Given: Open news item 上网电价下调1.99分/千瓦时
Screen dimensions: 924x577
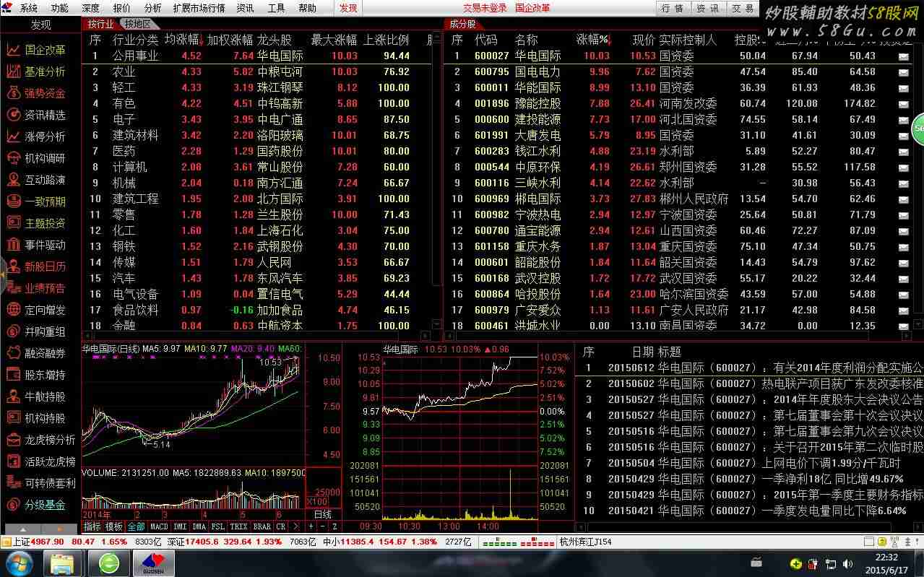Looking at the screenshot, I should click(832, 463).
